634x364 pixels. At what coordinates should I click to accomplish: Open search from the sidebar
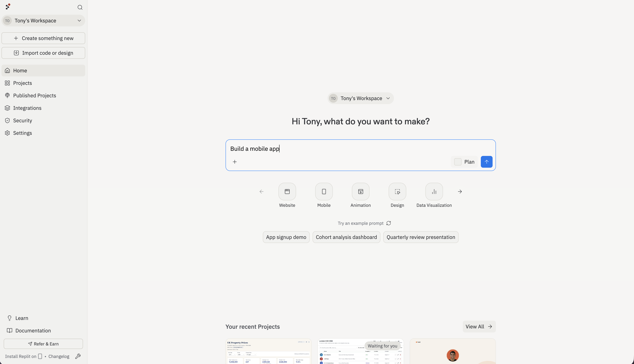tap(80, 7)
